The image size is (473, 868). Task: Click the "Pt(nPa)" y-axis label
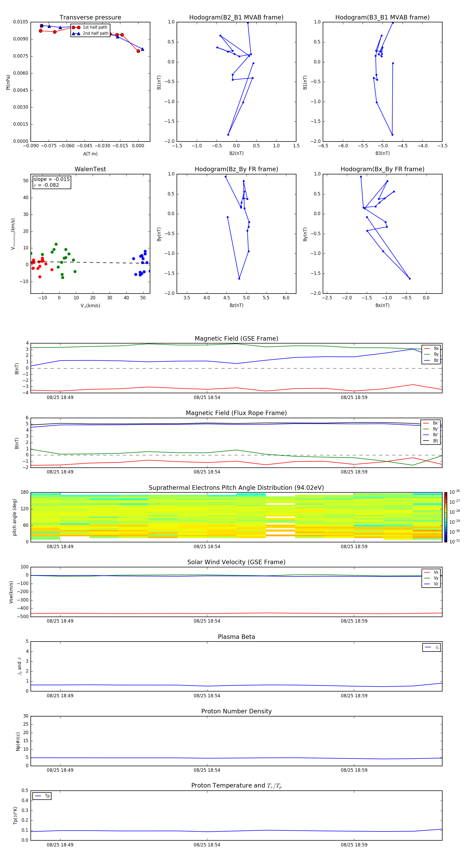pos(8,82)
